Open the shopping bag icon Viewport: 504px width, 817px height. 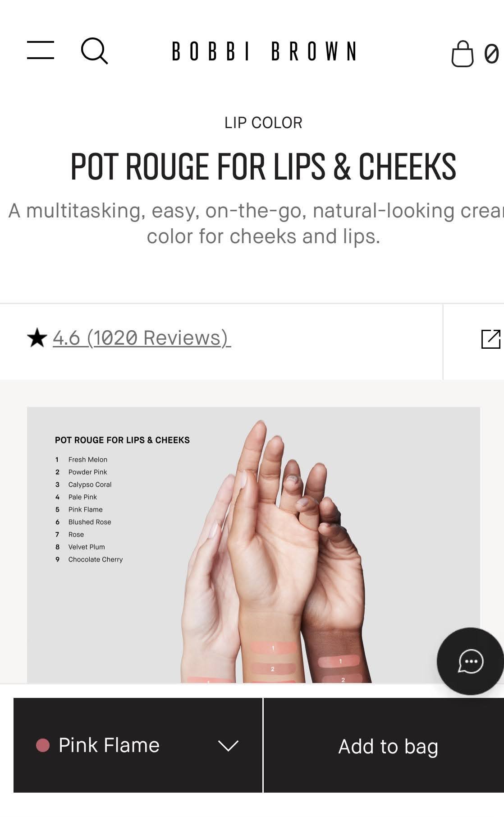pyautogui.click(x=463, y=54)
